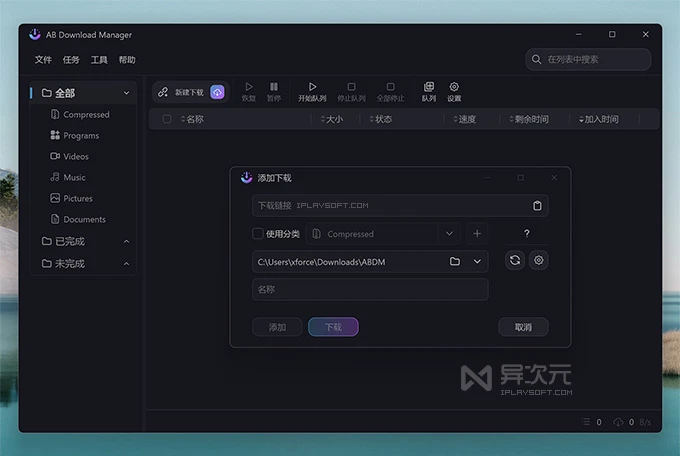Click the 全部停止 stop all icon
Image resolution: width=680 pixels, height=456 pixels.
tap(390, 87)
